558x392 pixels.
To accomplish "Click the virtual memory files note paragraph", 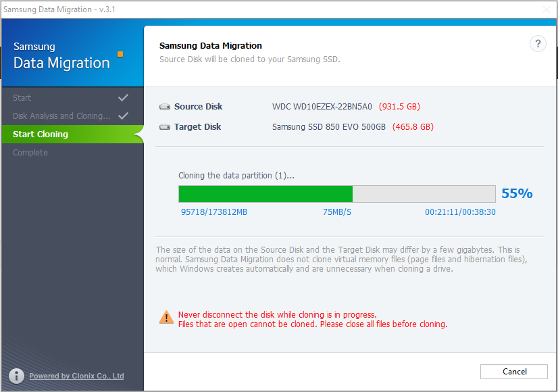I will [x=341, y=260].
